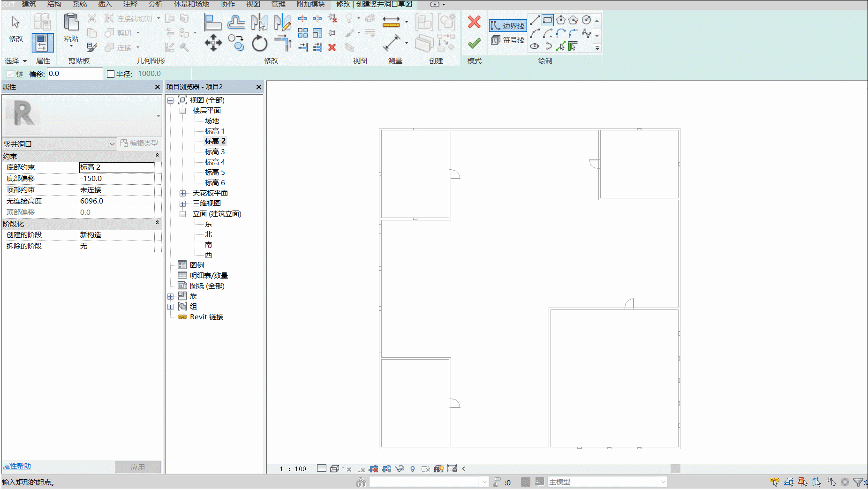Click the Measure dimension tool icon

tap(391, 22)
